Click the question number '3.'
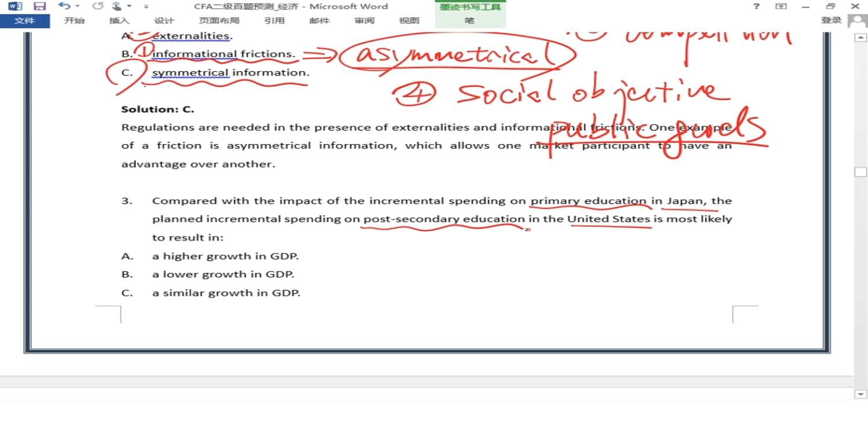This screenshot has width=868, height=434. point(127,201)
